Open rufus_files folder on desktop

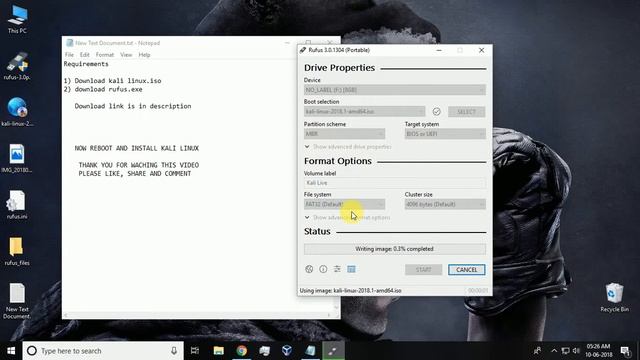(x=17, y=251)
